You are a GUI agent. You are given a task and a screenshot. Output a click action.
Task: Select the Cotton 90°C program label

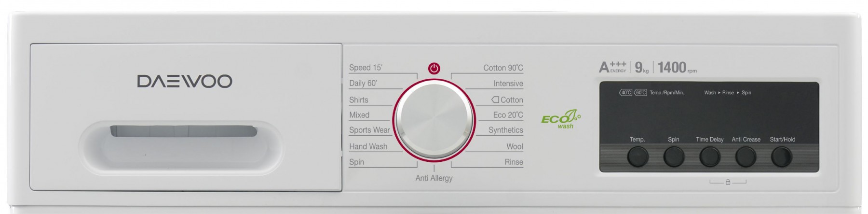[503, 68]
